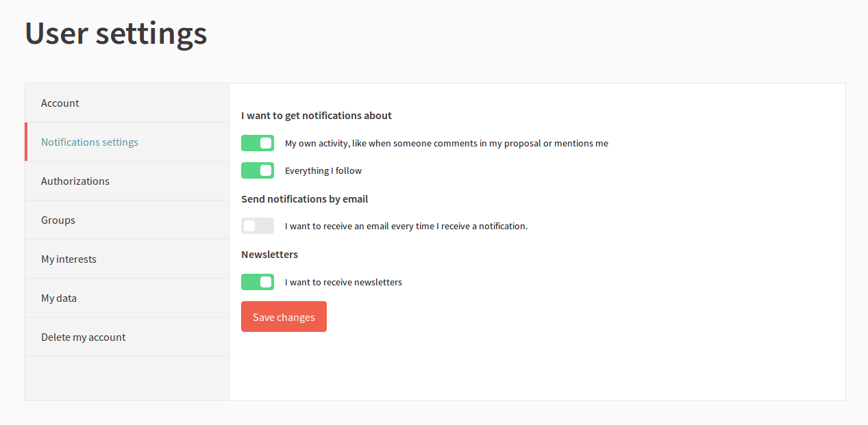868x425 pixels.
Task: Click the 'I want to get notifications about' heading
Action: pyautogui.click(x=317, y=116)
